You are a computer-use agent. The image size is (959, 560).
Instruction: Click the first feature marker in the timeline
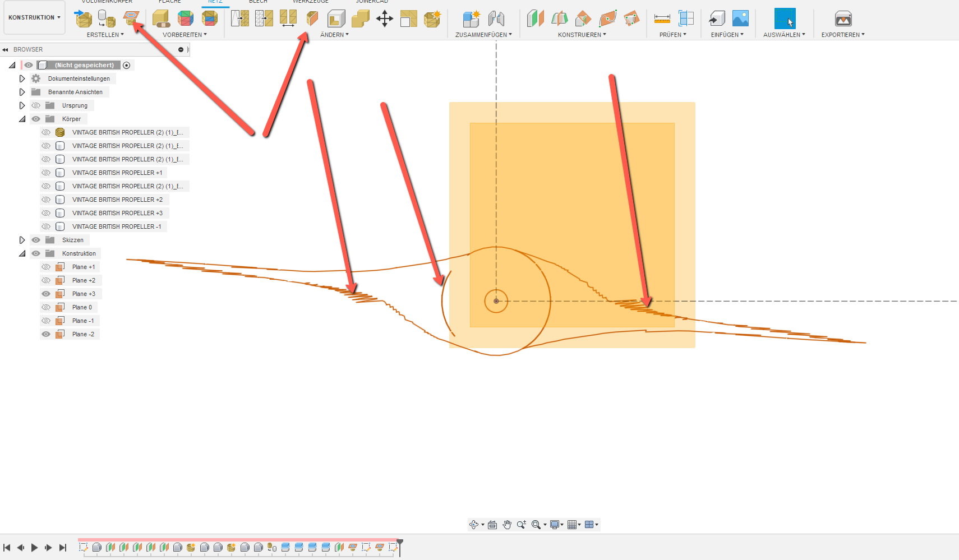pos(85,548)
